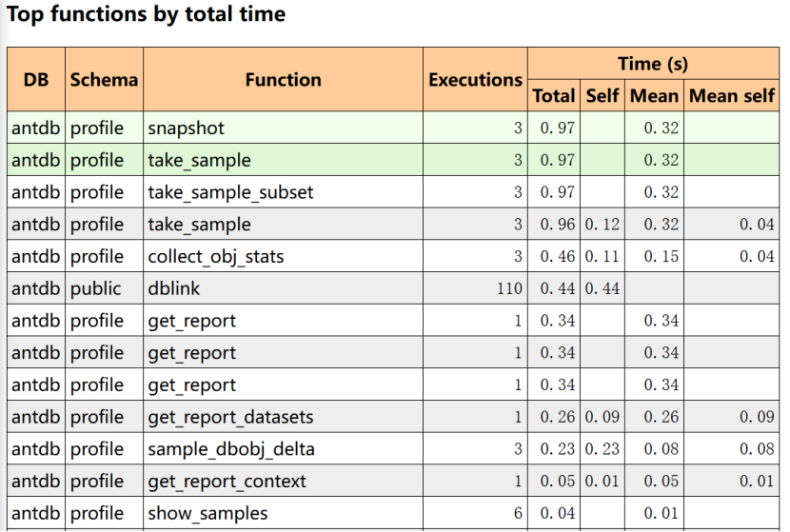
Task: Select the snapshot function cell
Action: pyautogui.click(x=187, y=128)
